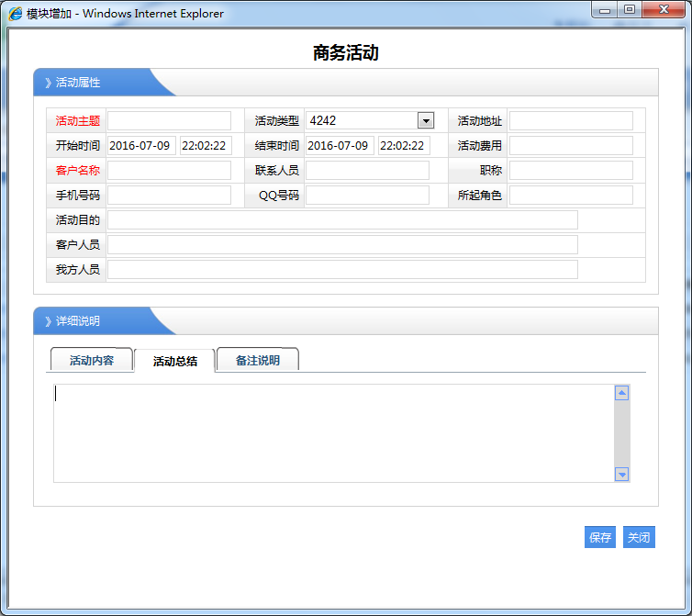The height and width of the screenshot is (616, 692).
Task: Click the 活动地址 input field
Action: point(571,121)
